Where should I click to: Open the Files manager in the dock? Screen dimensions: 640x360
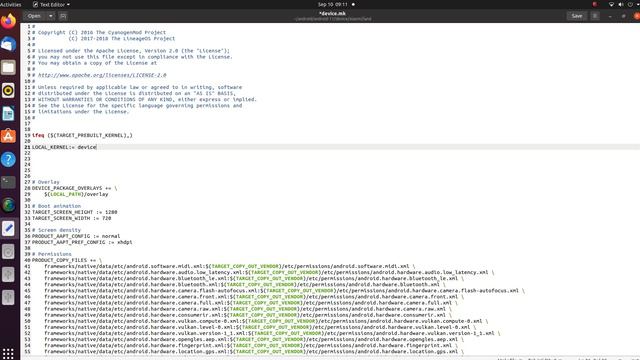(x=8, y=67)
